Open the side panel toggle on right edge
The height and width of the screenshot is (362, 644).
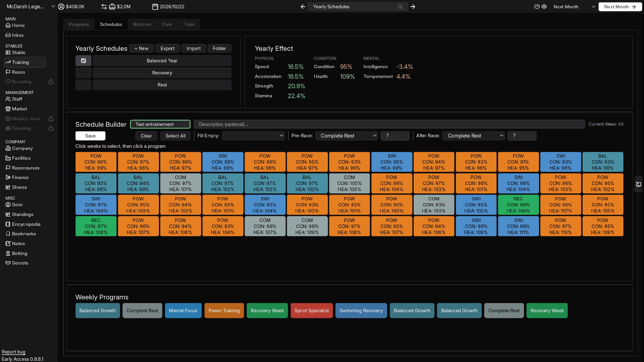point(638,184)
